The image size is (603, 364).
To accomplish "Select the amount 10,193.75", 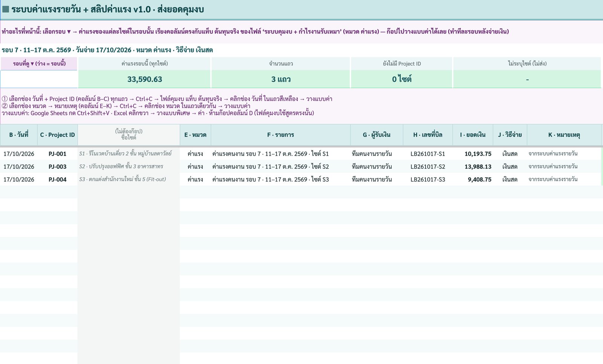I will 473,154.
